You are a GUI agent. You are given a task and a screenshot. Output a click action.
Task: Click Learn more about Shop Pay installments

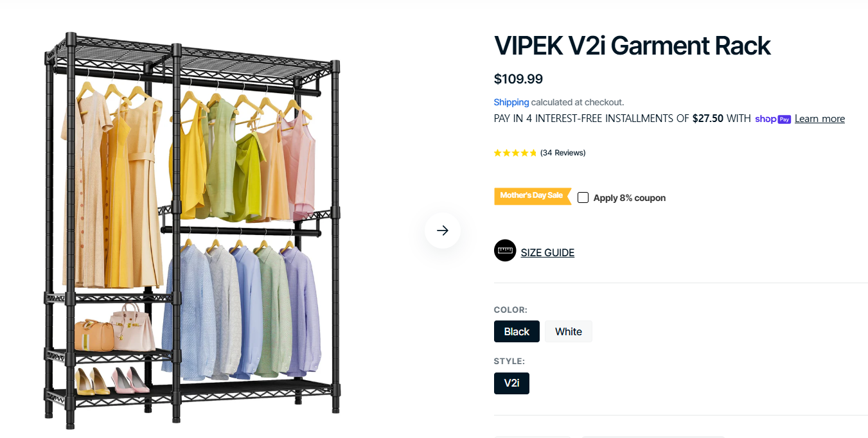click(820, 119)
